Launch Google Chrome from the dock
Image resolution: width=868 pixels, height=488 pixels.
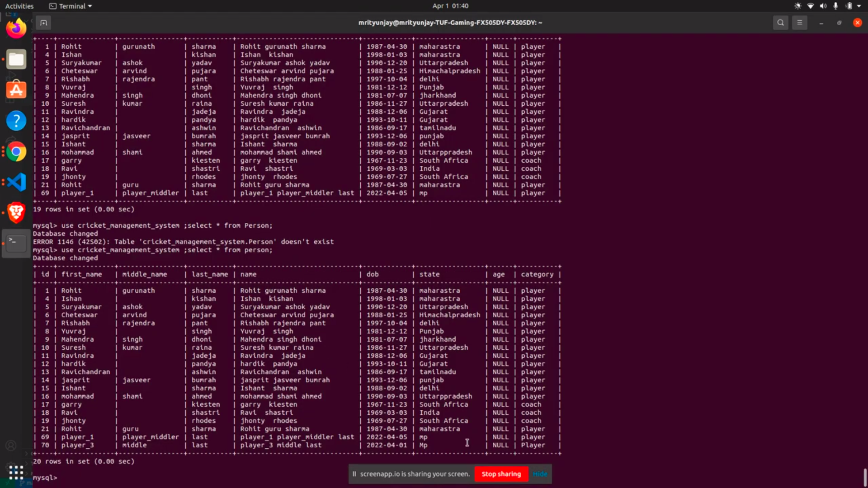tap(16, 151)
